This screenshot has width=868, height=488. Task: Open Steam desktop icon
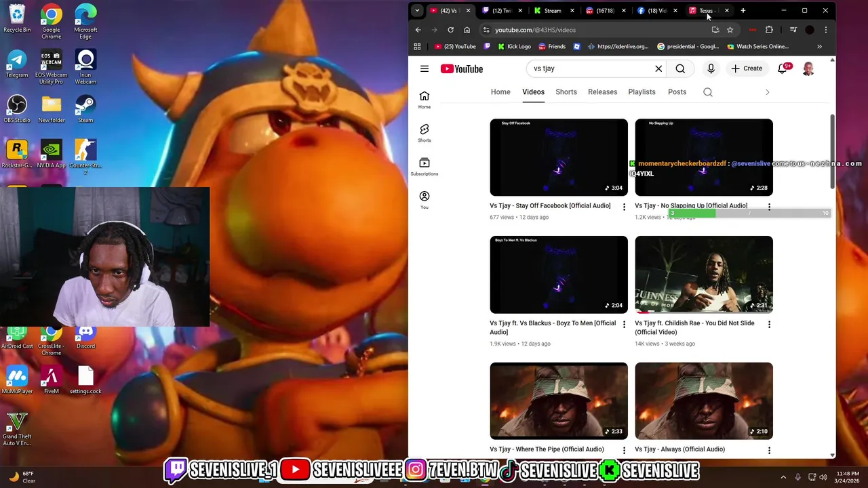click(x=85, y=108)
